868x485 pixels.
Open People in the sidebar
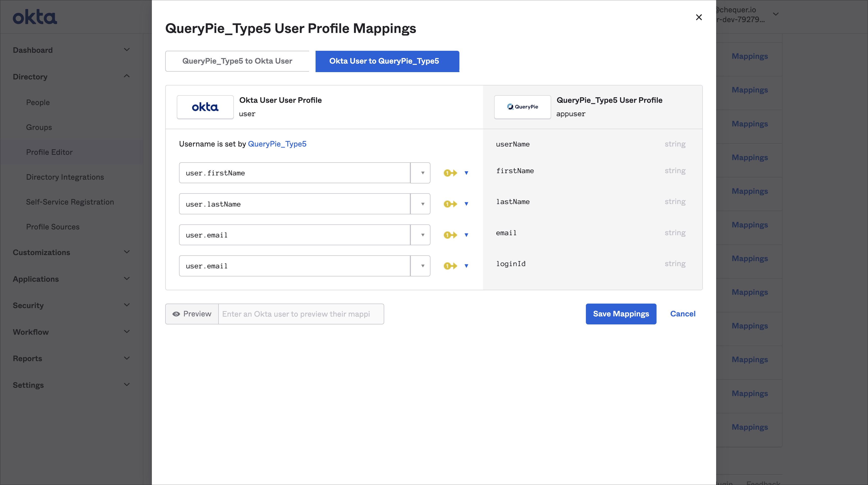pyautogui.click(x=38, y=102)
